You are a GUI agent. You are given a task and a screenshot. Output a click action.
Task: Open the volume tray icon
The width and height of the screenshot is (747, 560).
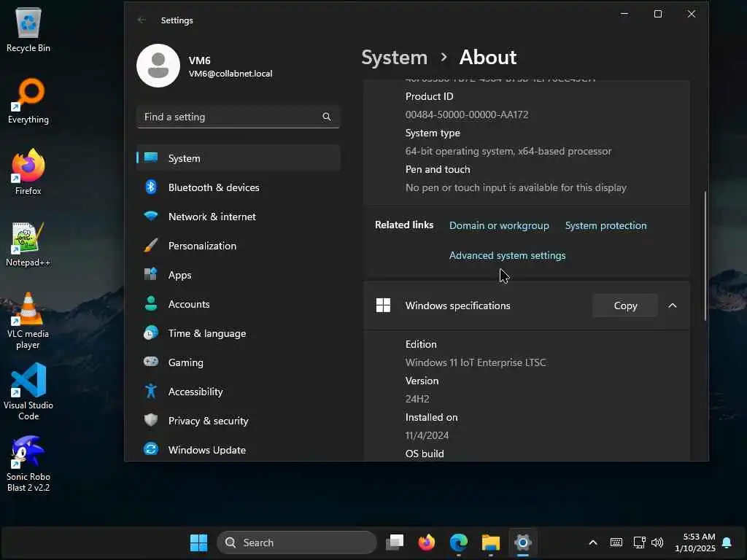click(657, 542)
